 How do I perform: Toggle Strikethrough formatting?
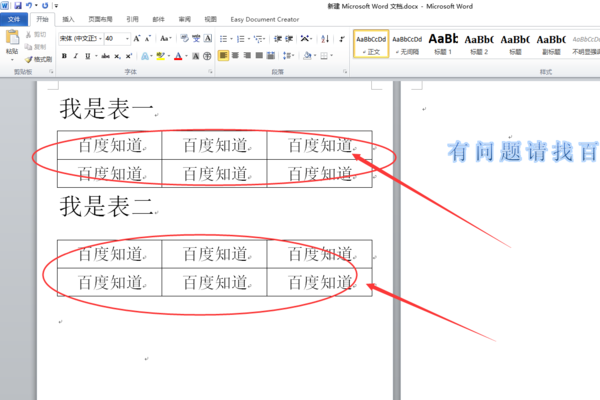click(106, 56)
